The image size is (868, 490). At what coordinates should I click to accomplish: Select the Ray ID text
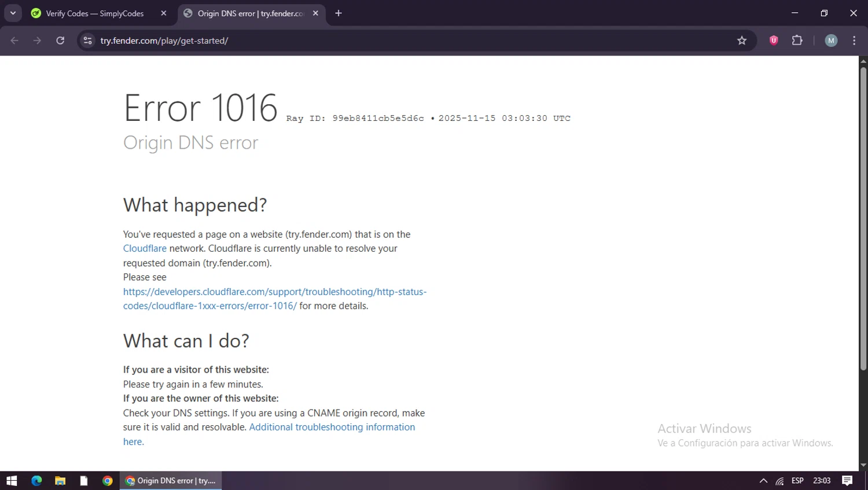point(355,119)
